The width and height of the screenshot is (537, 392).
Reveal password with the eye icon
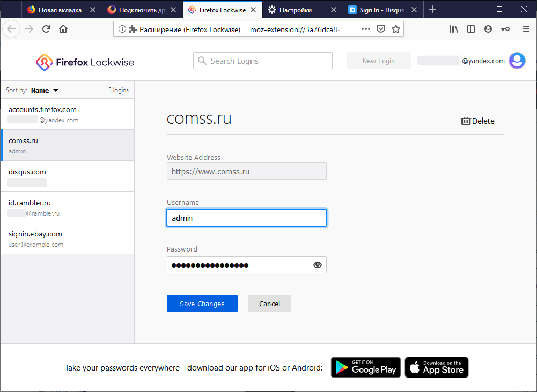[x=318, y=265]
